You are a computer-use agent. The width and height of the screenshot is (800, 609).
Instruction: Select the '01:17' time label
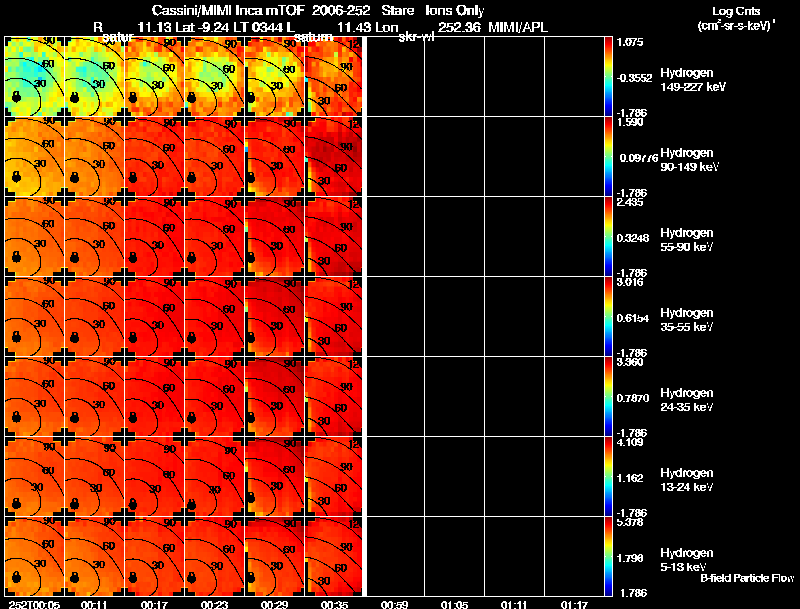574,604
